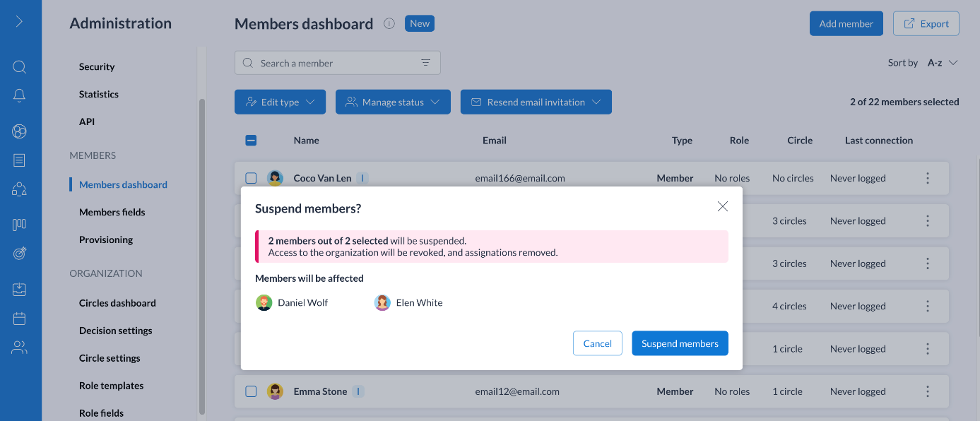Open the circles icon in sidebar
980x421 pixels.
(19, 131)
